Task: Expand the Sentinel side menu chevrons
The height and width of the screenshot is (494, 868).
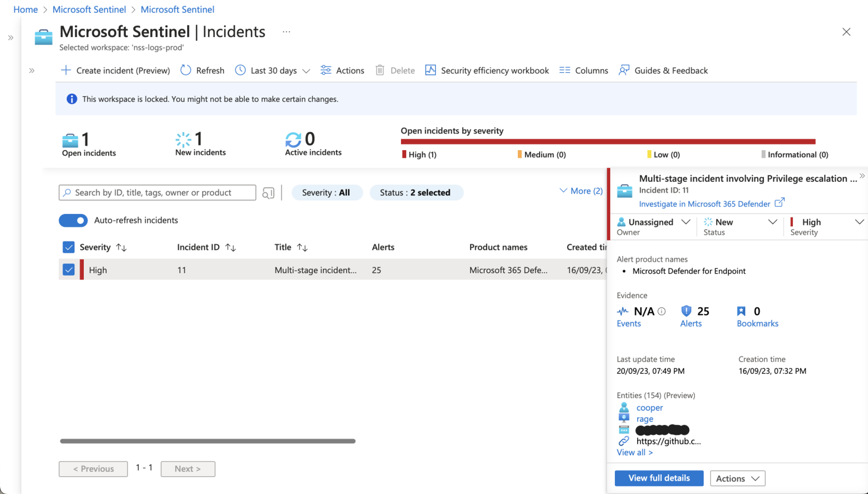Action: tap(32, 70)
